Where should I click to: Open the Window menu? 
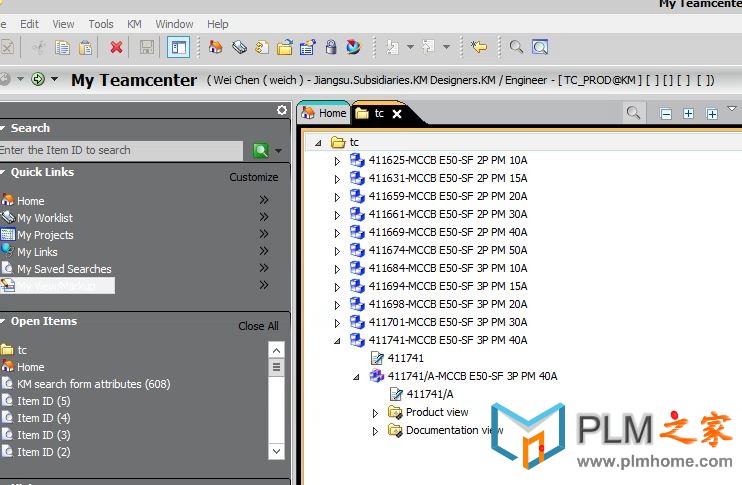(x=174, y=24)
